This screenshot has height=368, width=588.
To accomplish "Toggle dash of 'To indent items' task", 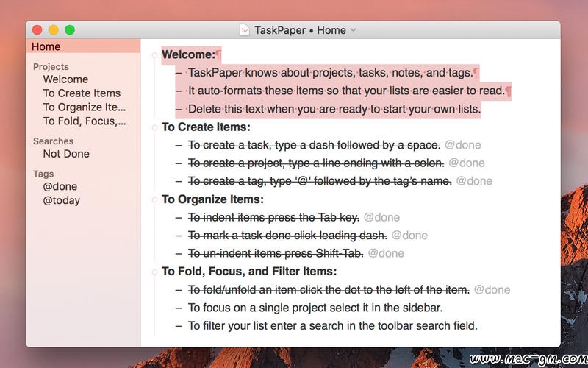I will (x=179, y=217).
